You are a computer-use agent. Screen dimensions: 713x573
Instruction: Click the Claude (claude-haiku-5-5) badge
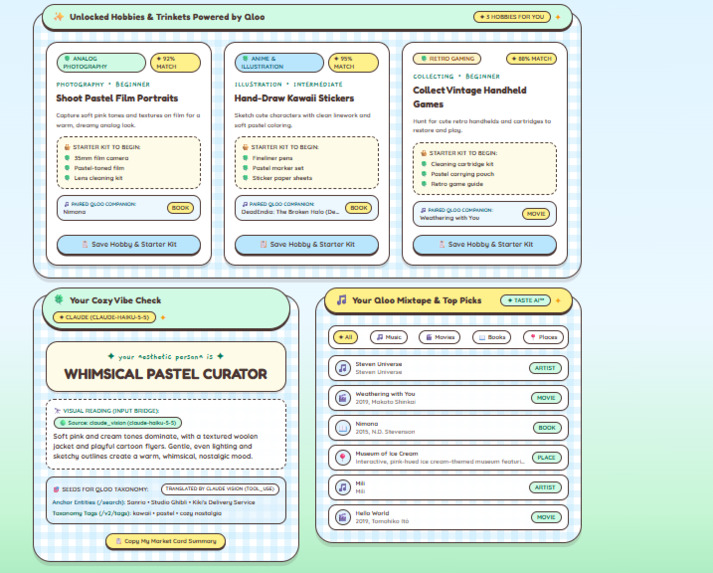click(104, 317)
